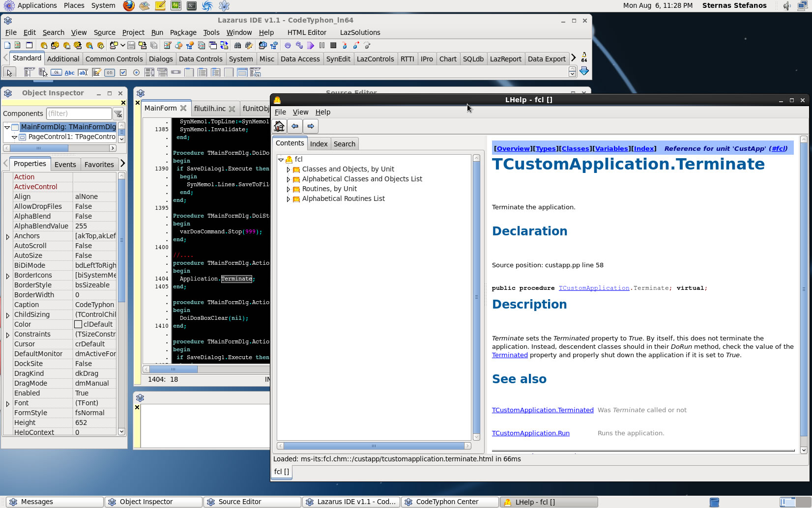Click the Toggle Form/Unit view icon
The width and height of the screenshot is (812, 508).
(x=224, y=45)
